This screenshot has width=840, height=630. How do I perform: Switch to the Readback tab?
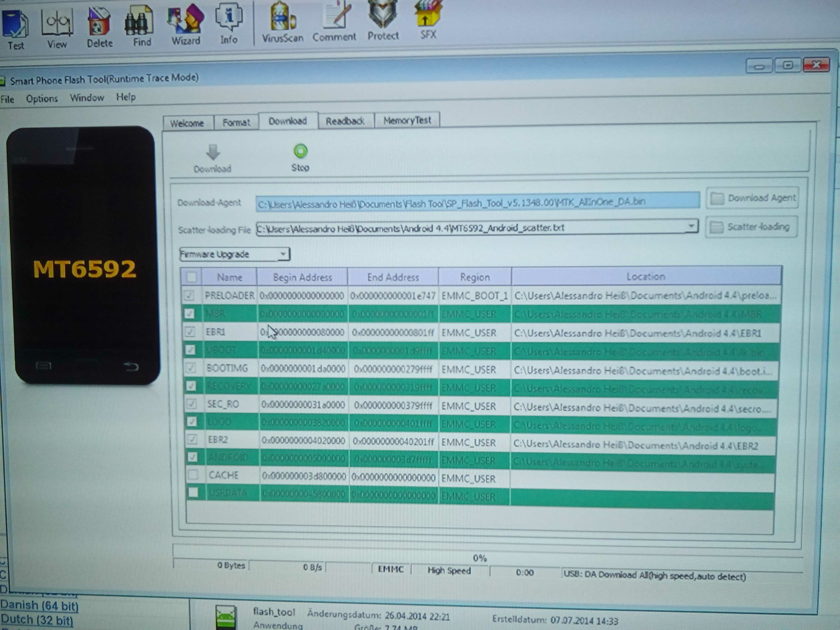345,121
